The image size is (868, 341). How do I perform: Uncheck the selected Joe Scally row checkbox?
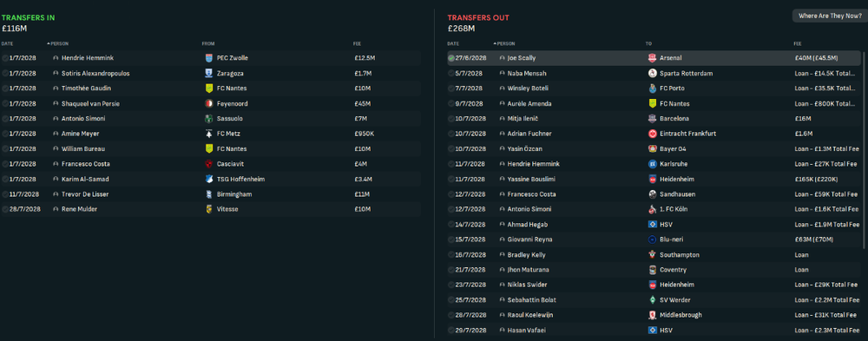coord(450,58)
